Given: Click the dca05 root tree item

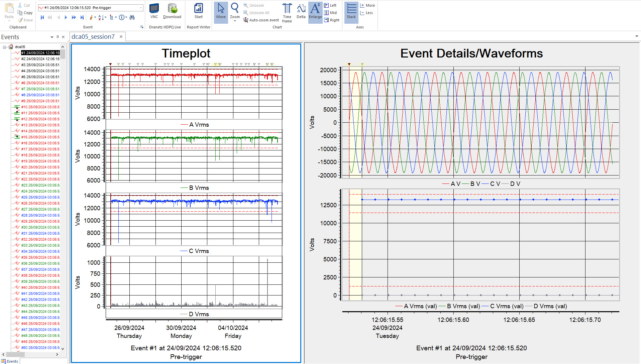Looking at the screenshot, I should coord(20,47).
